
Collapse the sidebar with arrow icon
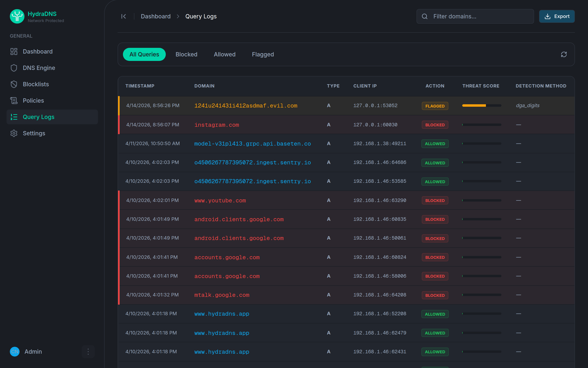coord(124,16)
